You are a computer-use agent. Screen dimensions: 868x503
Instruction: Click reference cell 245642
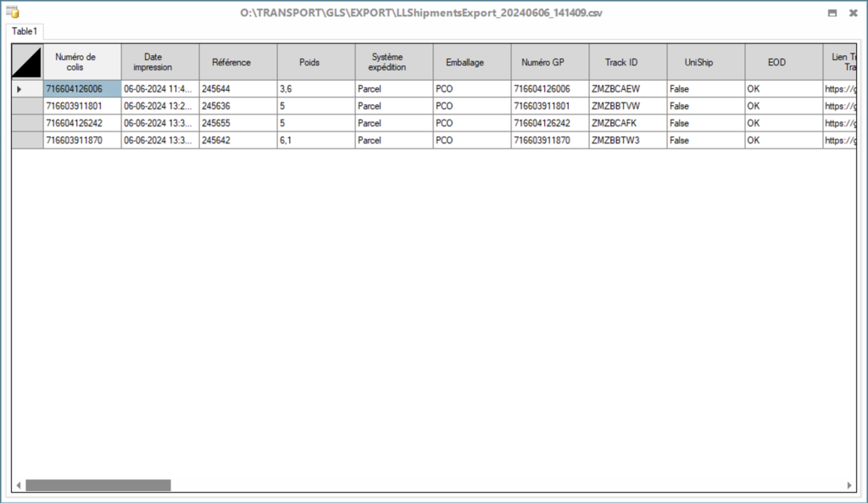[237, 140]
